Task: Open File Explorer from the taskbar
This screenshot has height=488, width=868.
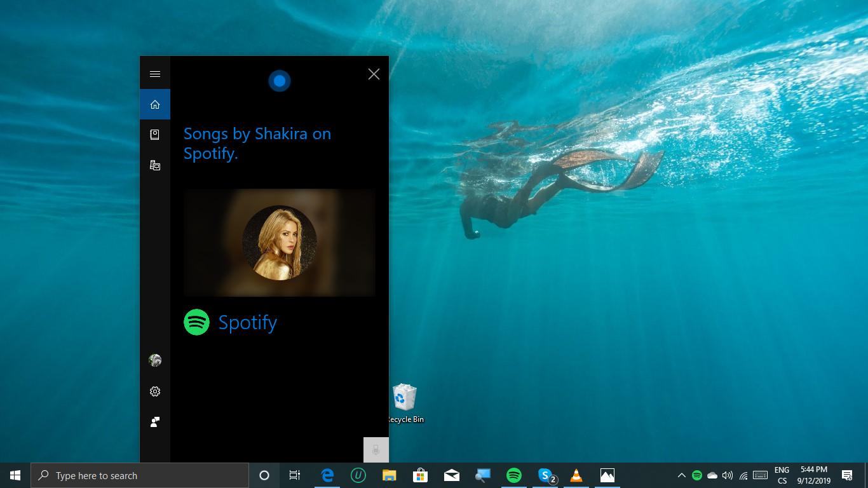Action: [x=390, y=475]
